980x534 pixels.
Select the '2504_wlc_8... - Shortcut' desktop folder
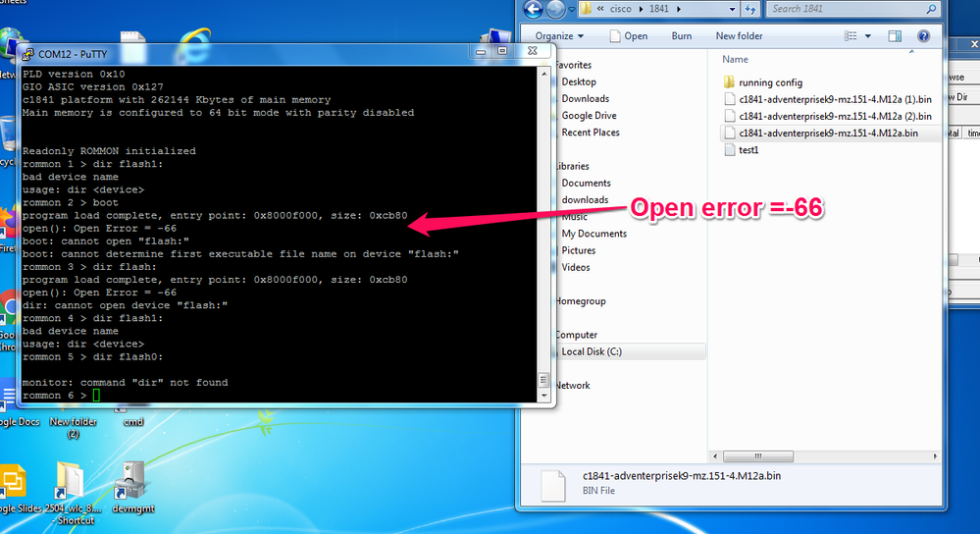[73, 494]
